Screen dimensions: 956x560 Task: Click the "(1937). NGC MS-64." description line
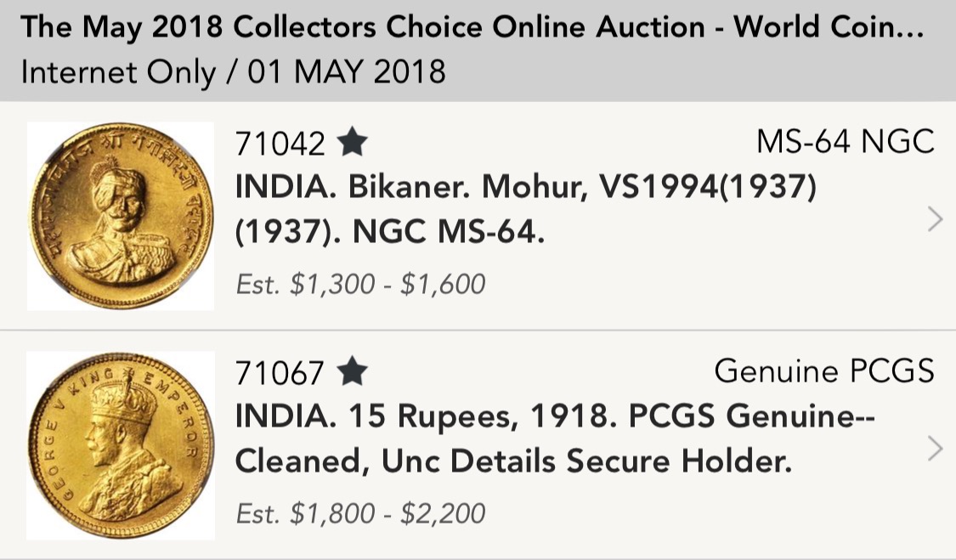coord(389,231)
